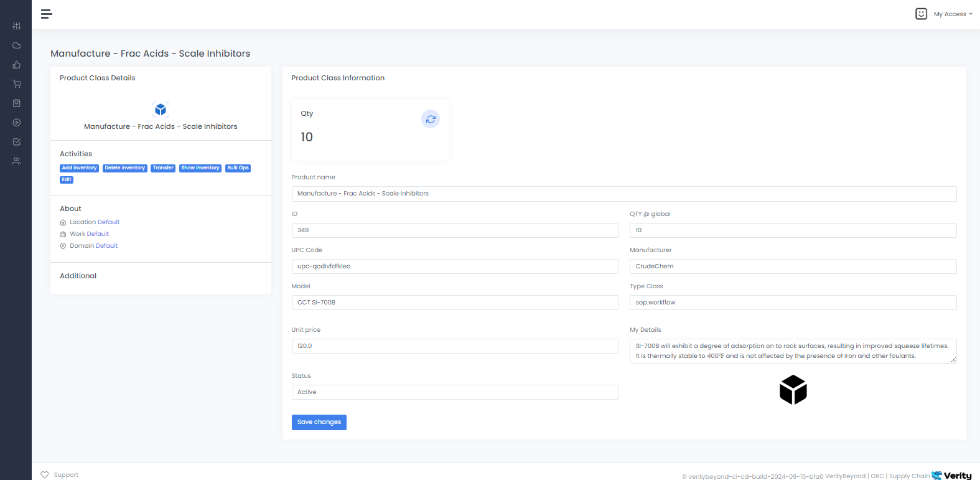Click the Delete inventory button
This screenshot has height=480, width=980.
click(124, 168)
